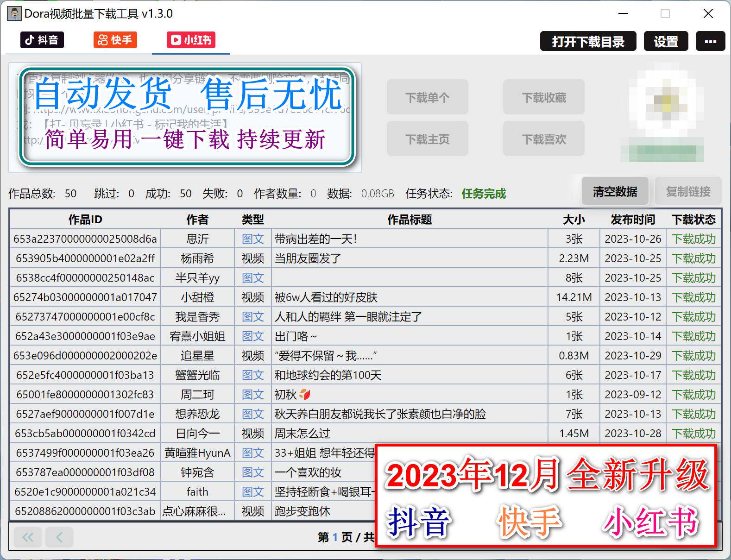Click the 清空数据 button
731x560 pixels.
[615, 191]
